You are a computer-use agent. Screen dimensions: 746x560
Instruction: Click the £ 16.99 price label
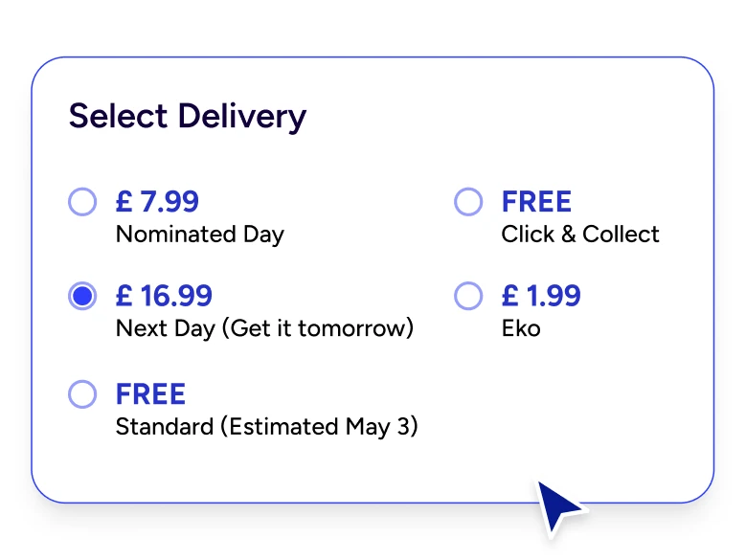click(x=164, y=296)
